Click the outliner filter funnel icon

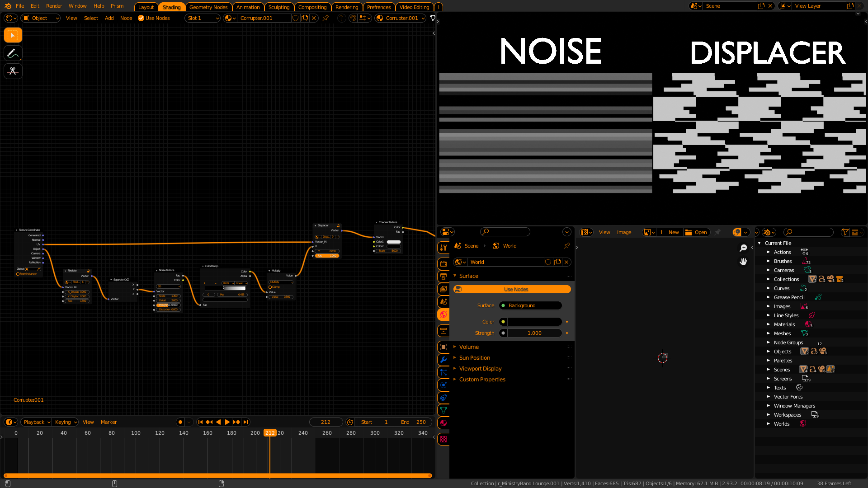[x=845, y=232]
